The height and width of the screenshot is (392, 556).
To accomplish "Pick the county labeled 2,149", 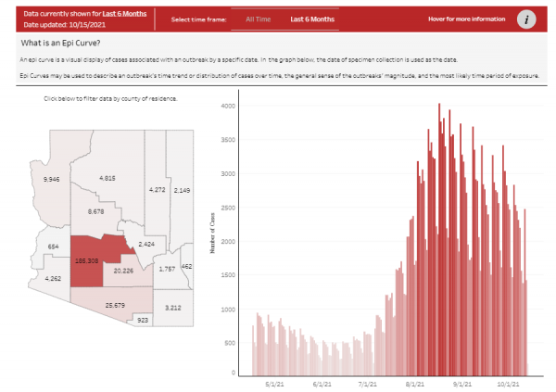I will (182, 190).
